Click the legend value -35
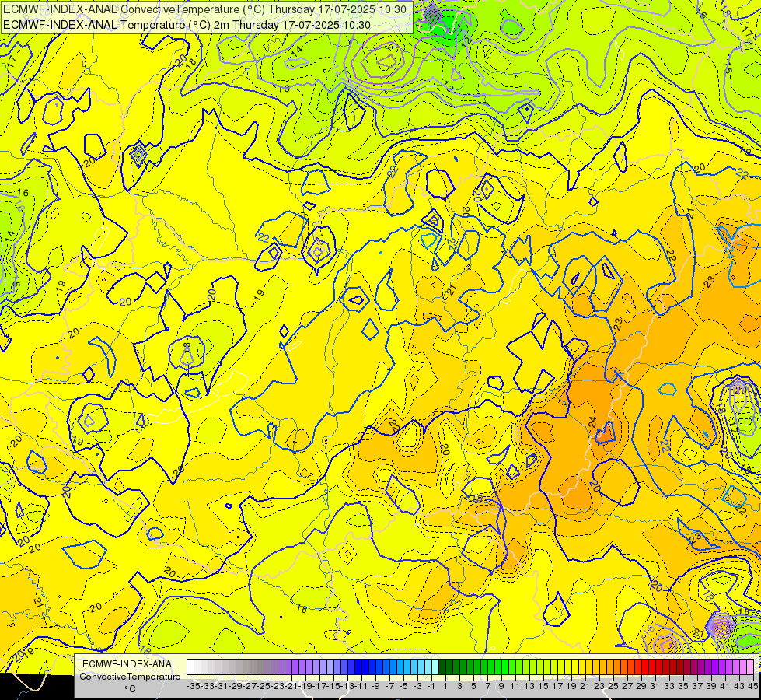This screenshot has width=761, height=700. pos(193,686)
